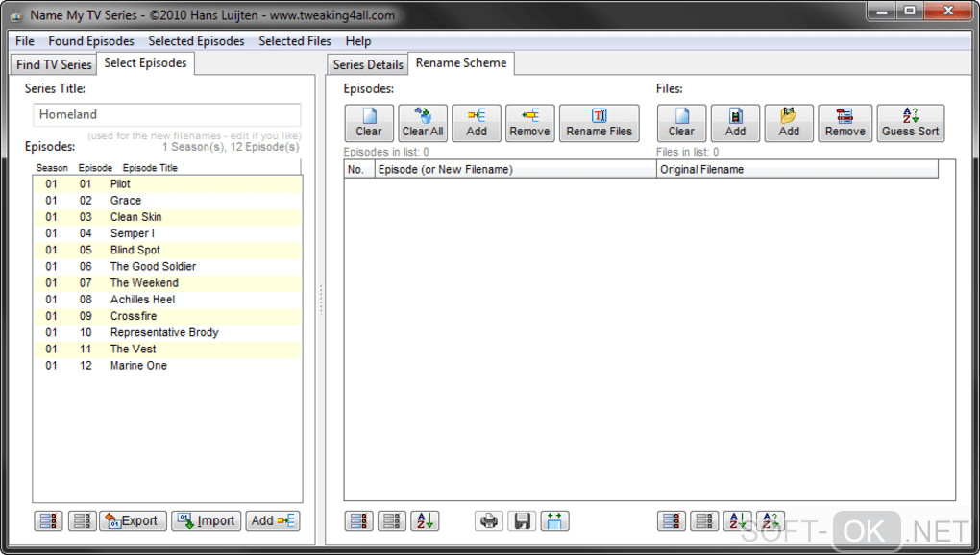Add files using the film-strip document Add button
Image resolution: width=980 pixels, height=555 pixels.
click(x=735, y=123)
